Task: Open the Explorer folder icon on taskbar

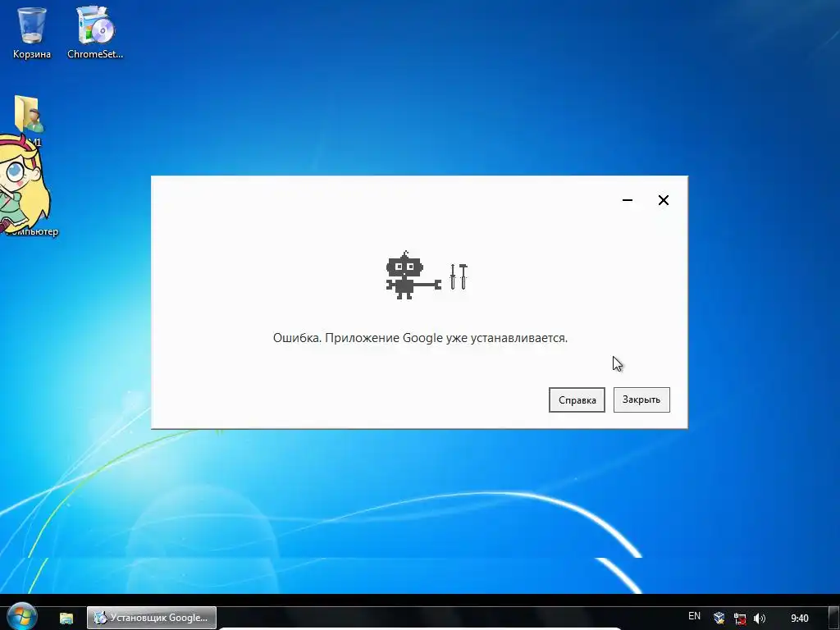Action: 66,618
